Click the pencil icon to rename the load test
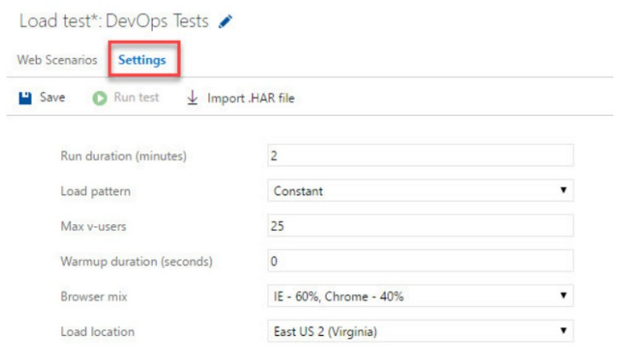Viewport: 633px width, 364px height. pyautogui.click(x=225, y=21)
